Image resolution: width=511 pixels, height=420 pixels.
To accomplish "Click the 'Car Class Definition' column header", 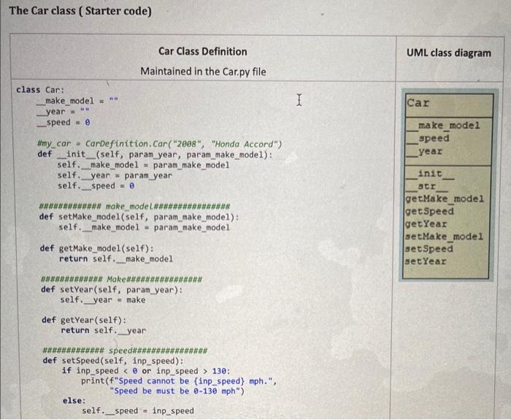I will click(x=203, y=52).
